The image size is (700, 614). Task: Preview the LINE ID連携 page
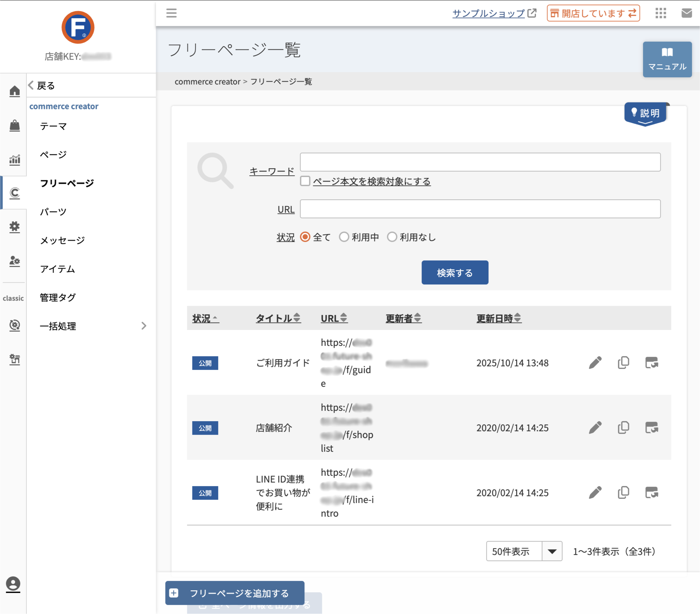click(x=651, y=492)
